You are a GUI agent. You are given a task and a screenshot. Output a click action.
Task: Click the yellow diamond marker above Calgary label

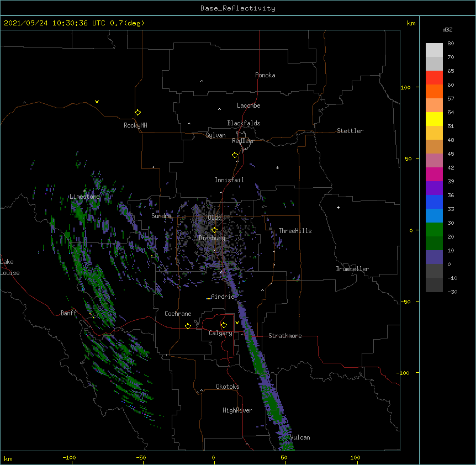pyautogui.click(x=224, y=325)
